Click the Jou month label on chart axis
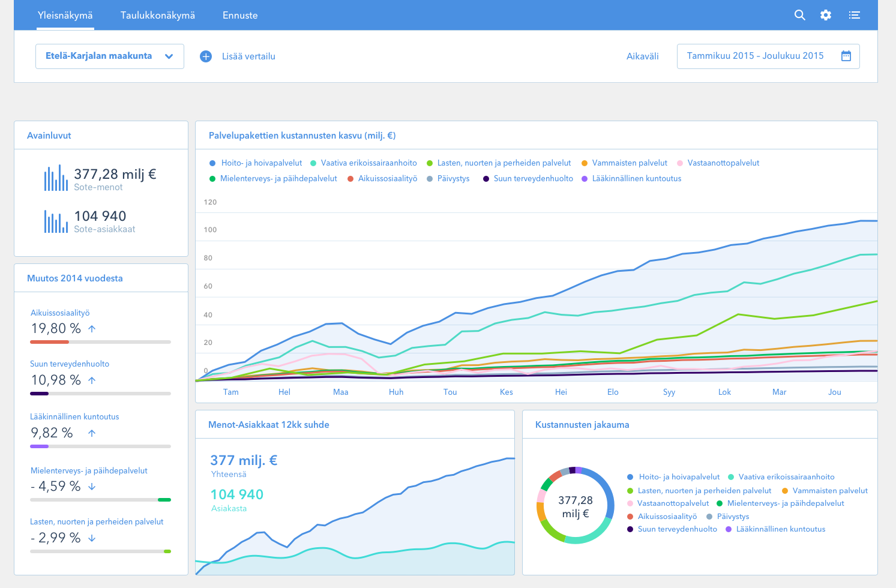 (x=835, y=392)
